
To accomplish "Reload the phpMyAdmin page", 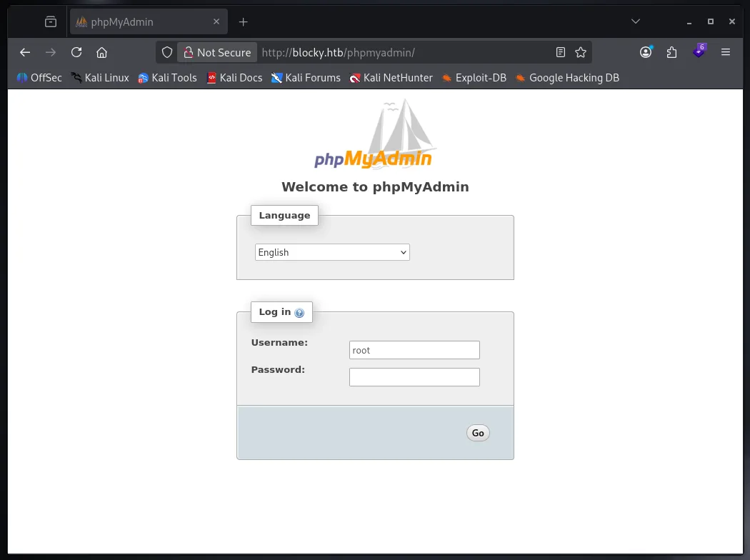I will tap(76, 52).
